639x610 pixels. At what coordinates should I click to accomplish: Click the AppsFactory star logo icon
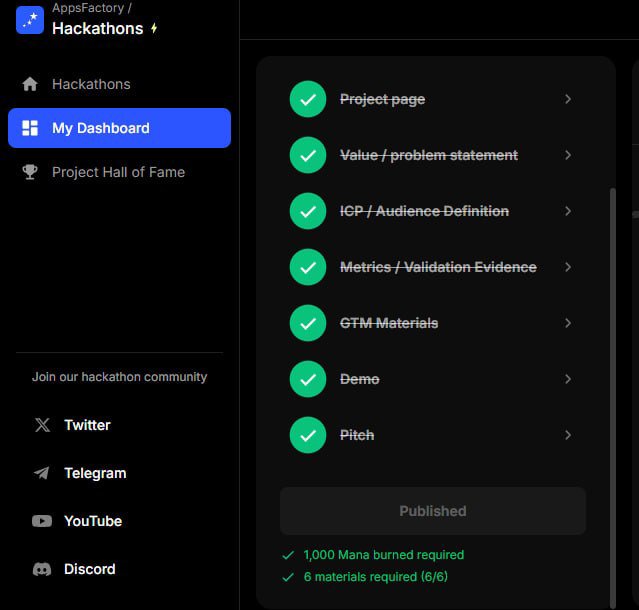30,20
